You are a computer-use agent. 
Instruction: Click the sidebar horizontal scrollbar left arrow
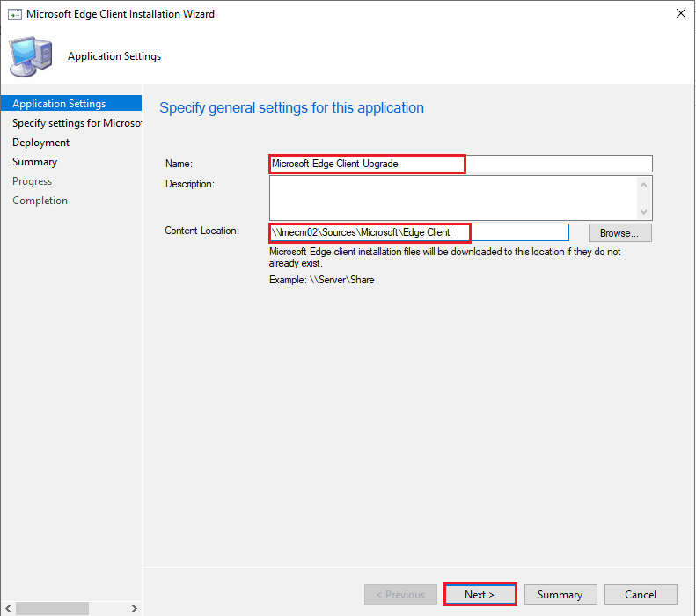coord(8,608)
